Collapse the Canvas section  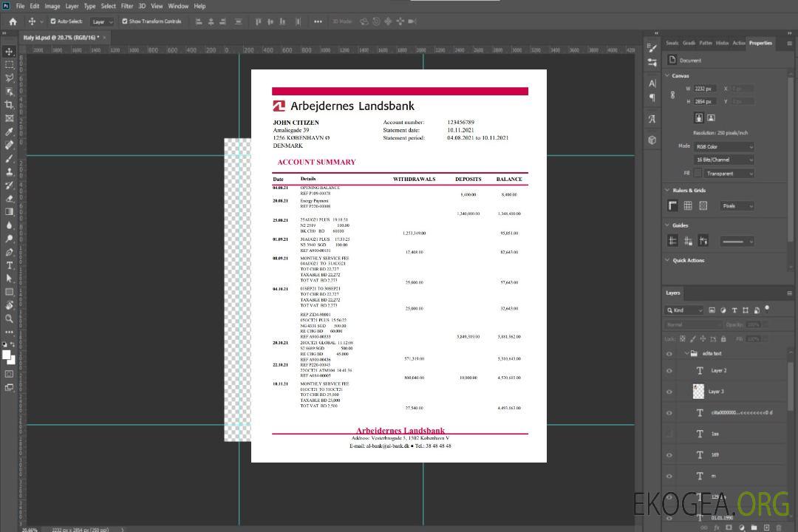pos(668,75)
